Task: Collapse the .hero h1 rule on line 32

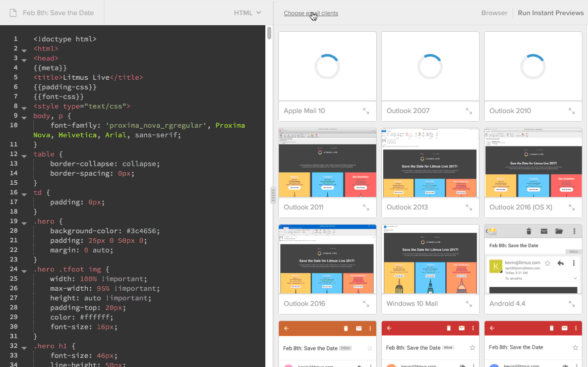Action: pyautogui.click(x=24, y=348)
